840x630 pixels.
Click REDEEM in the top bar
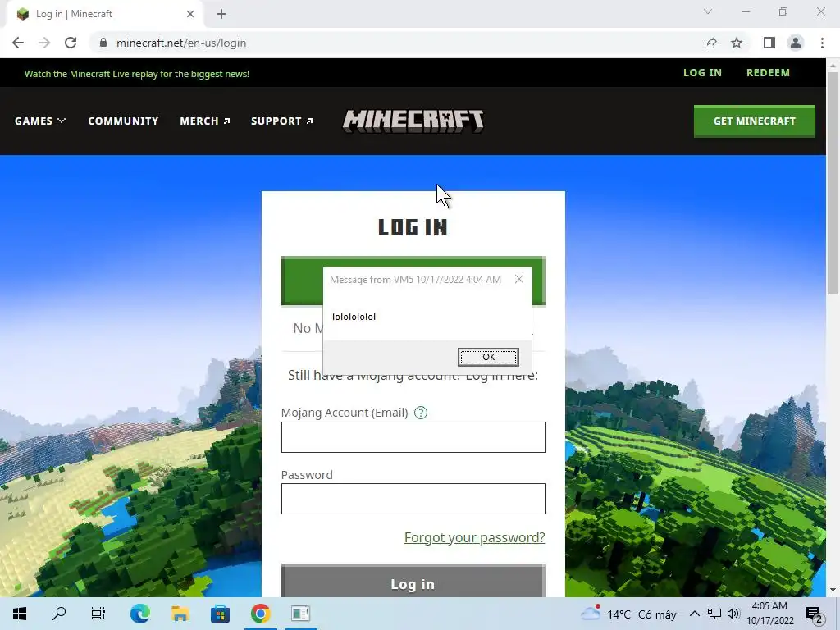click(768, 73)
